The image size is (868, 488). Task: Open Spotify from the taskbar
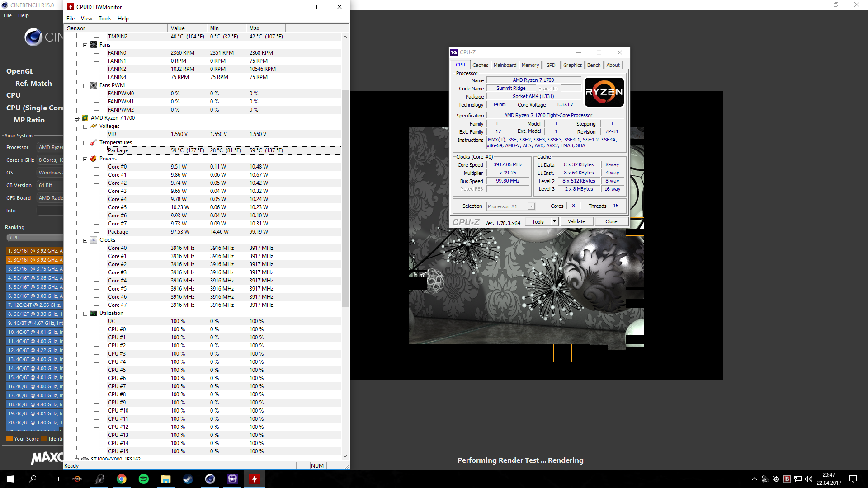[143, 479]
